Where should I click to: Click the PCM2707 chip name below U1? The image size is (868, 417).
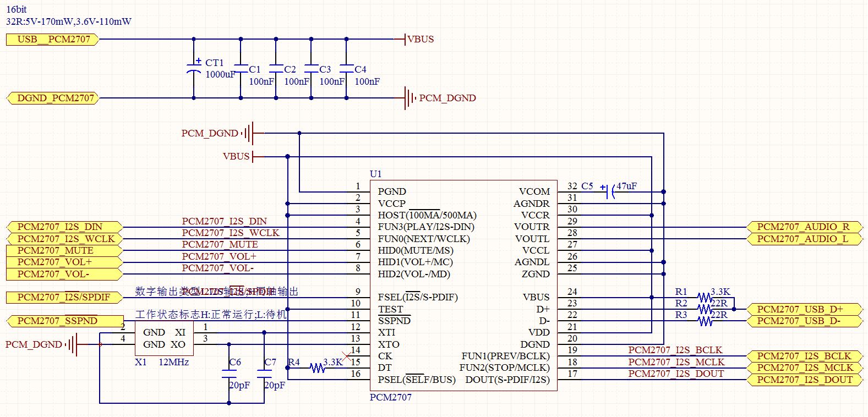click(x=390, y=397)
